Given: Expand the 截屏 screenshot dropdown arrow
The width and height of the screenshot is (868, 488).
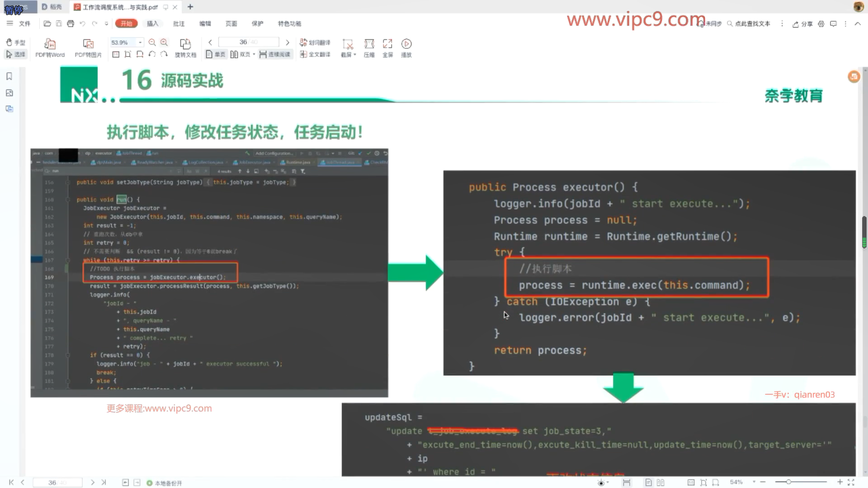Looking at the screenshot, I should click(355, 55).
